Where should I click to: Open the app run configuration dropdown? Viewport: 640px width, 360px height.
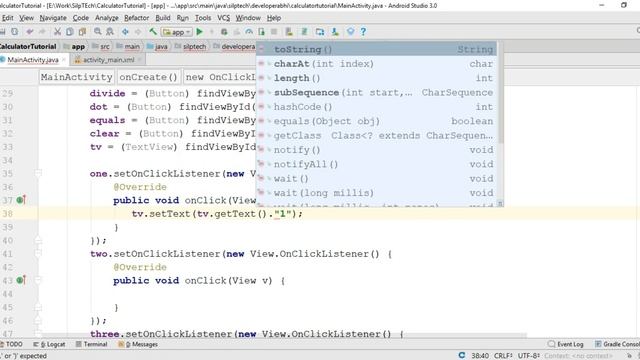coord(177,32)
